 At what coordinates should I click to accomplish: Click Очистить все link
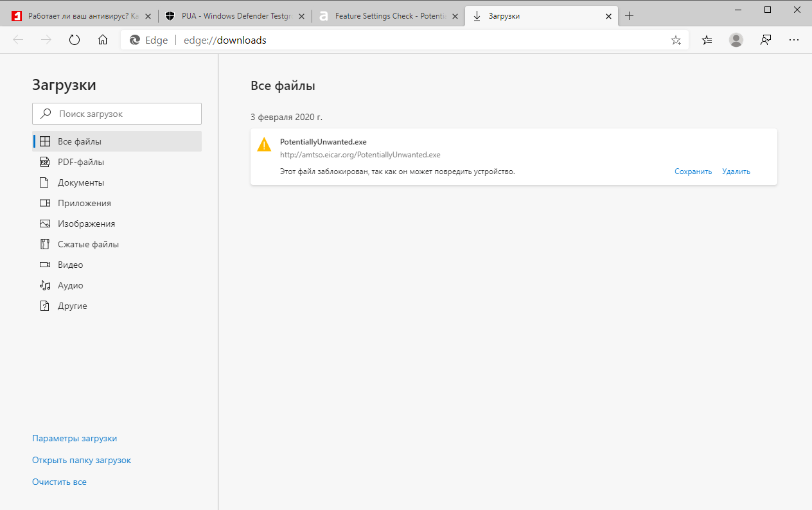(x=59, y=482)
